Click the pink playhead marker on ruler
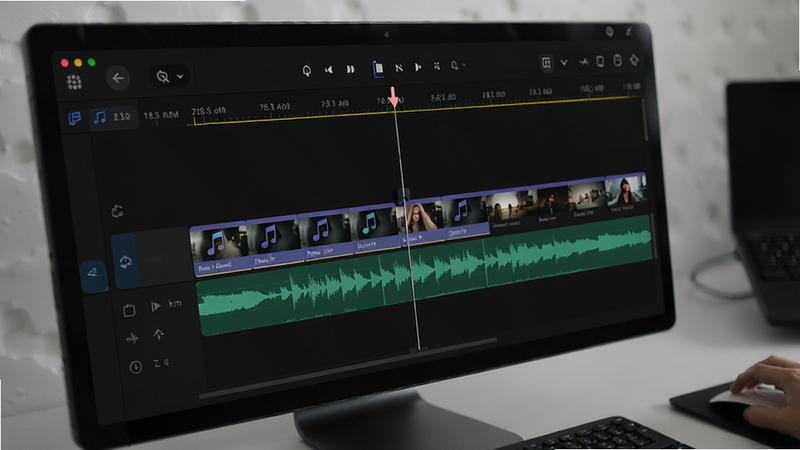800x450 pixels. click(x=393, y=96)
